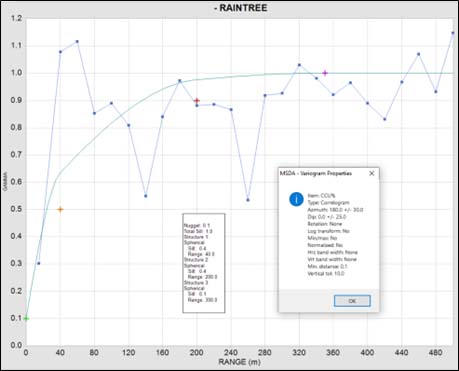Click the GAMMA vertical axis label
This screenshot has height=371, width=459.
coord(5,182)
